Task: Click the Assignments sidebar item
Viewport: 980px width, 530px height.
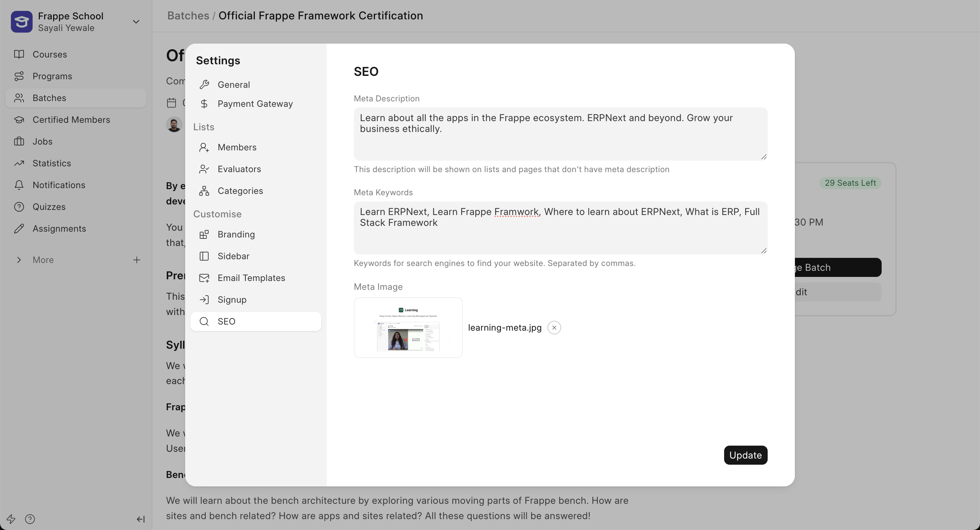Action: pos(76,229)
